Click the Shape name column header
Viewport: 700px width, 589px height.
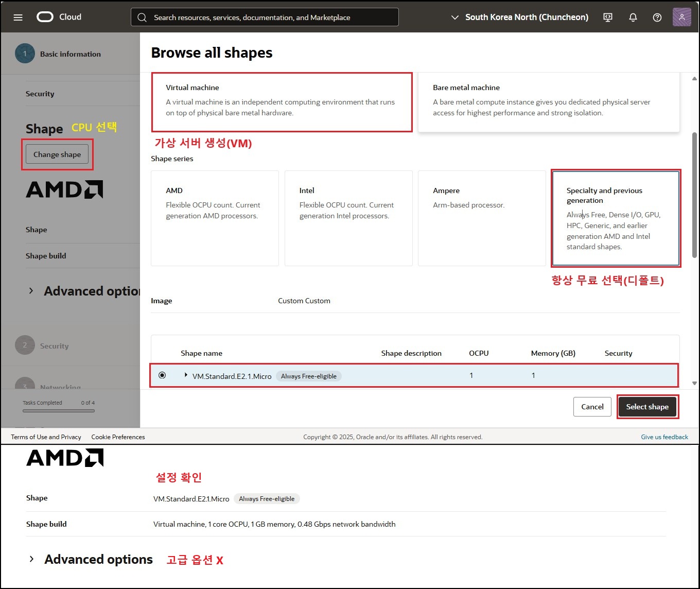pos(202,353)
